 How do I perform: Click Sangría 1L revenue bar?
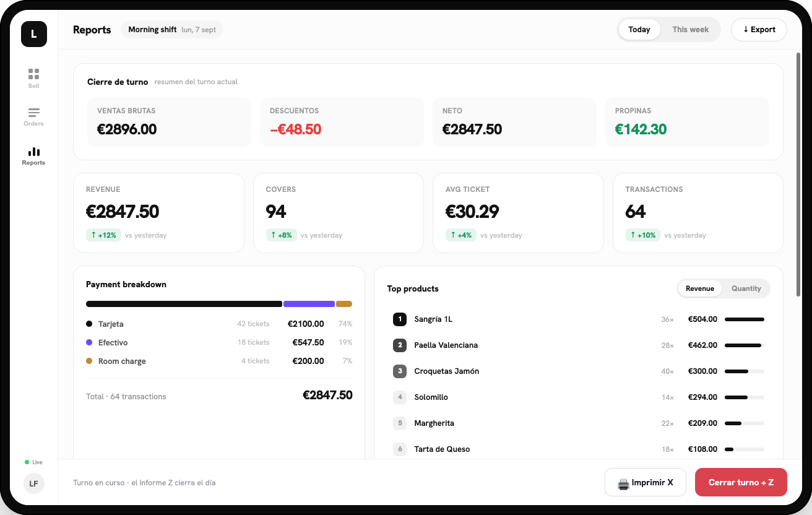(745, 319)
